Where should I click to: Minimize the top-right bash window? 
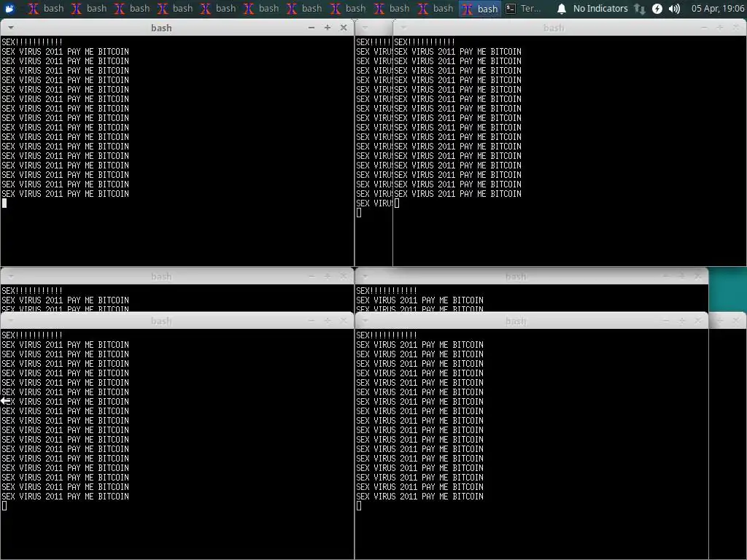pos(704,28)
